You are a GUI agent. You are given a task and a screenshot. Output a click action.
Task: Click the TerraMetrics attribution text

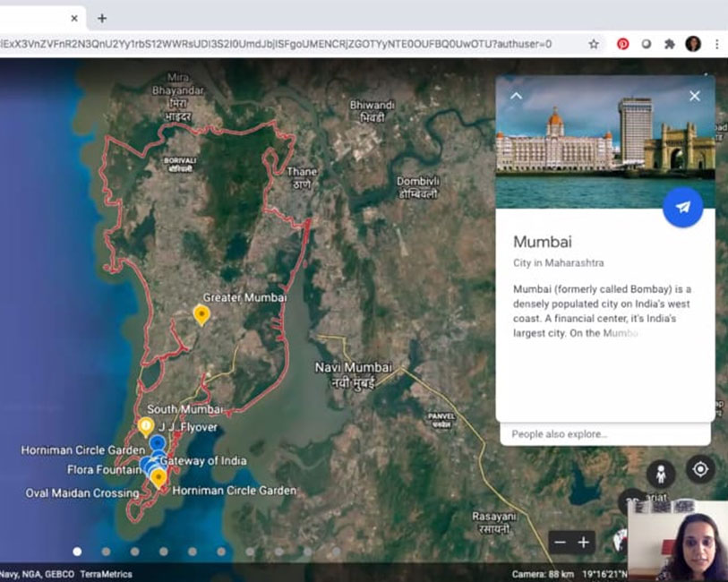(106, 574)
